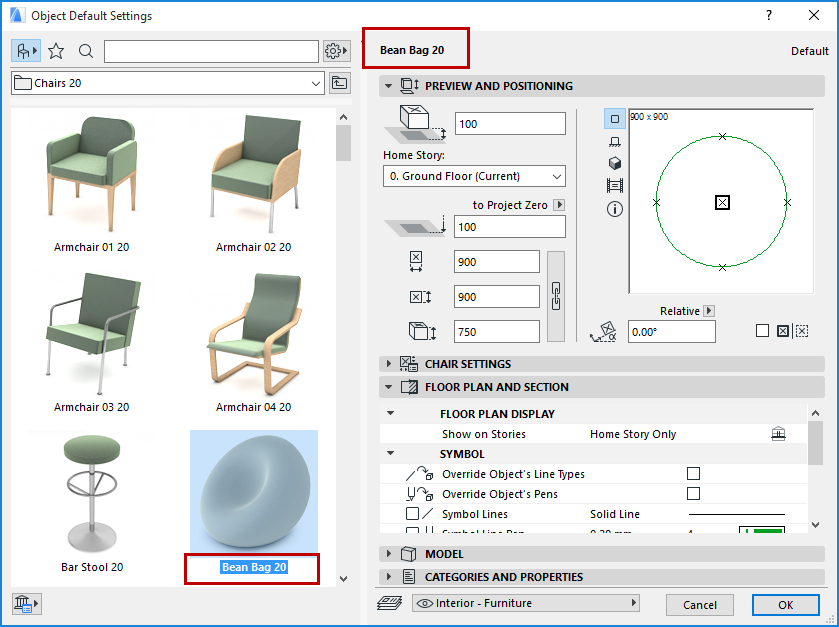Click the Default label at top right
Image resolution: width=839 pixels, height=627 pixels.
coord(810,51)
